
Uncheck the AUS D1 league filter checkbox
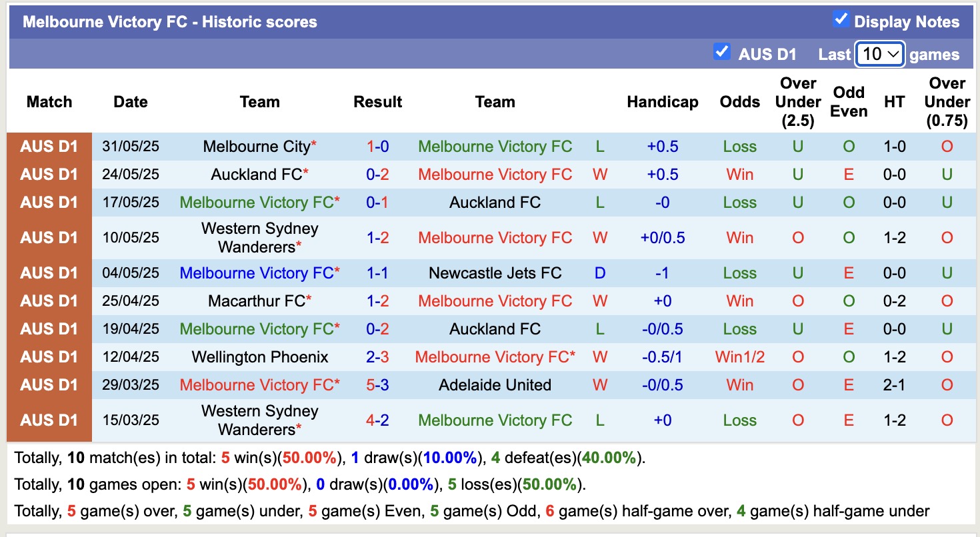(721, 51)
